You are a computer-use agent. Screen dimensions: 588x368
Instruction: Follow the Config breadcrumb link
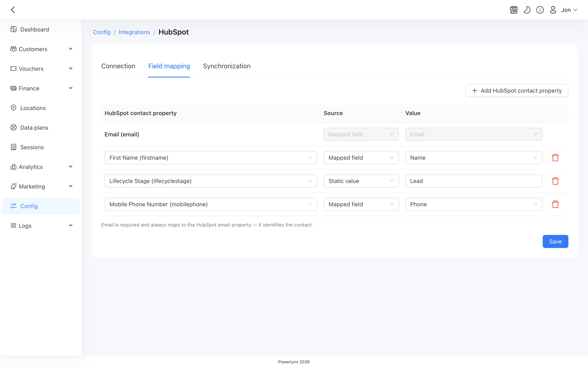102,32
